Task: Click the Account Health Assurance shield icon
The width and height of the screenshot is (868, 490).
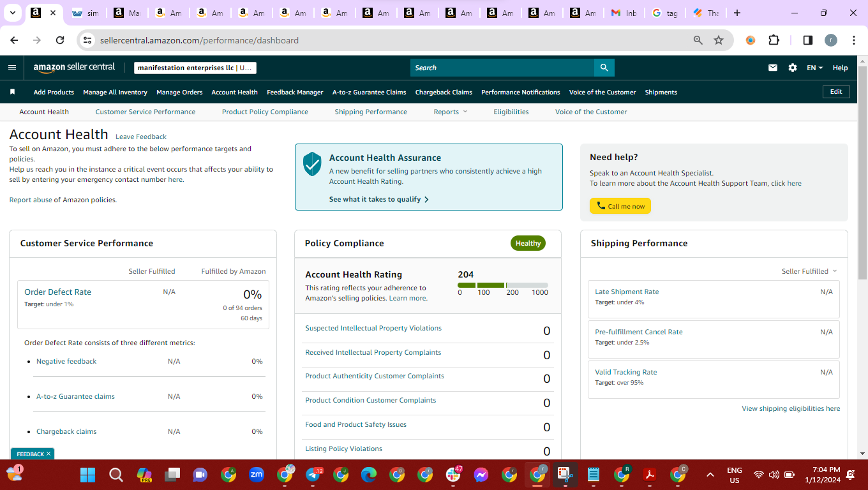Action: (312, 164)
